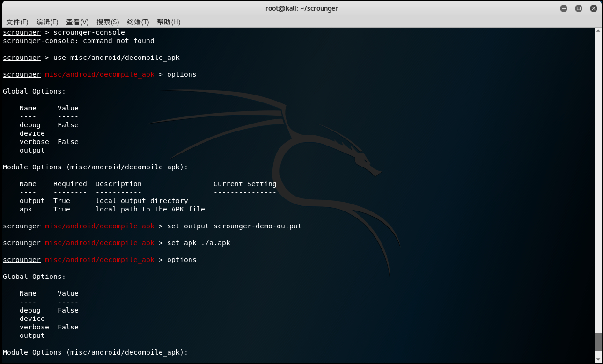Viewport: 603px width, 364px height.
Task: Click the 'use misc/android/decompile_apk' command text
Action: click(x=117, y=58)
